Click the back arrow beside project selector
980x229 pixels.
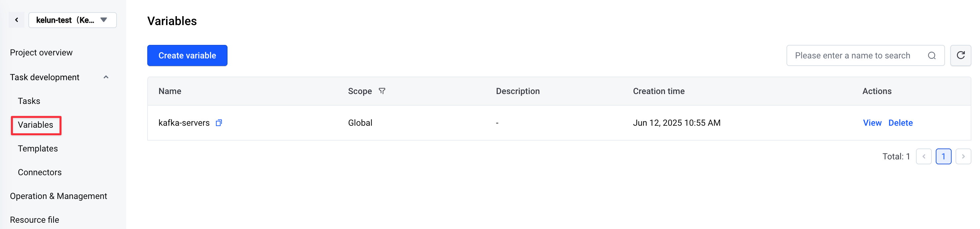pos(17,20)
